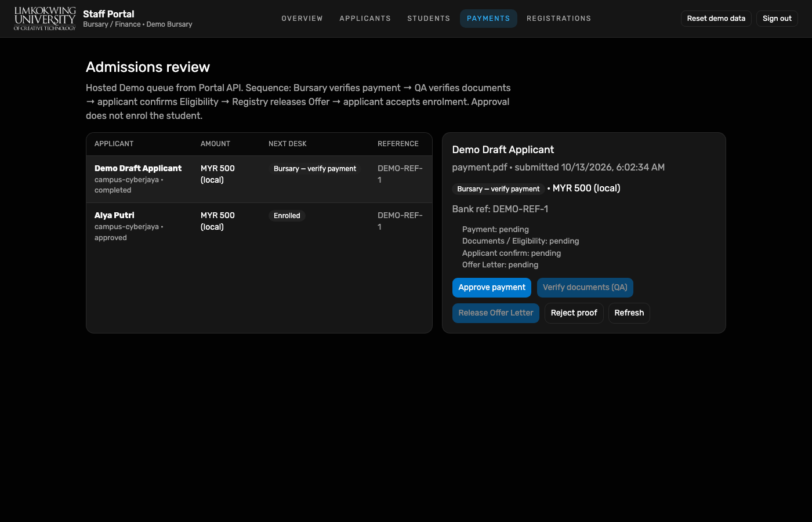812x522 pixels.
Task: Go to the Students tab
Action: 429,19
